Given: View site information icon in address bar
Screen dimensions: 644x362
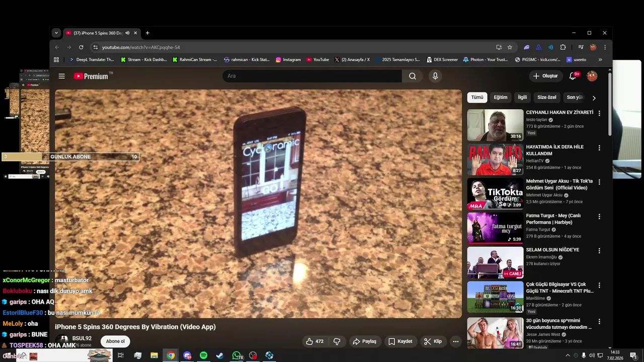Looking at the screenshot, I should click(95, 47).
